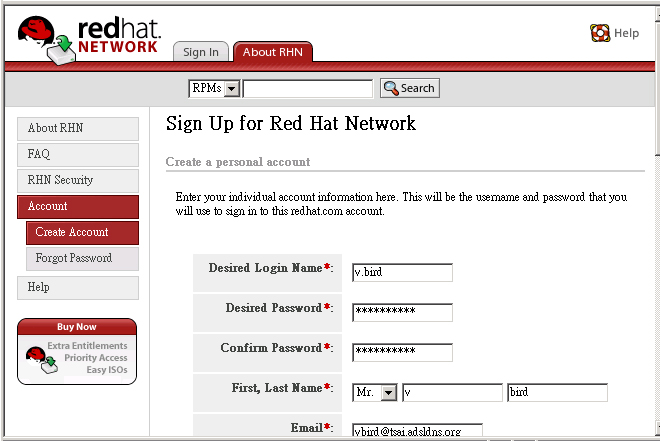This screenshot has width=660, height=441.
Task: Open About RHN in the sidebar
Action: click(x=77, y=128)
